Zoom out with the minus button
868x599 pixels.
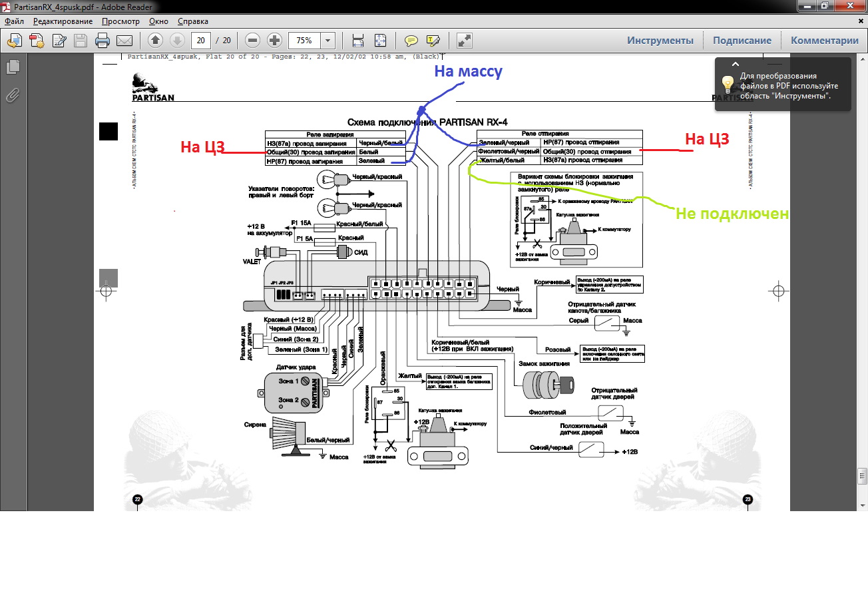[x=252, y=41]
